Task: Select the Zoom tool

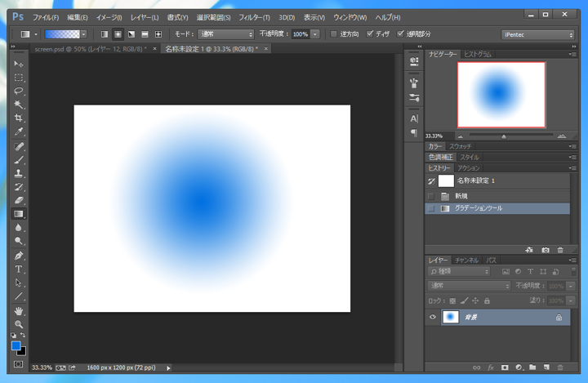Action: (18, 324)
